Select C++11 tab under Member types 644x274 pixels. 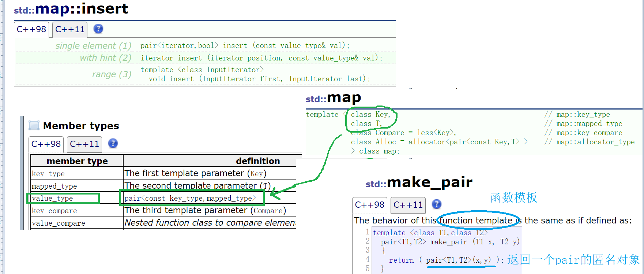pyautogui.click(x=84, y=144)
